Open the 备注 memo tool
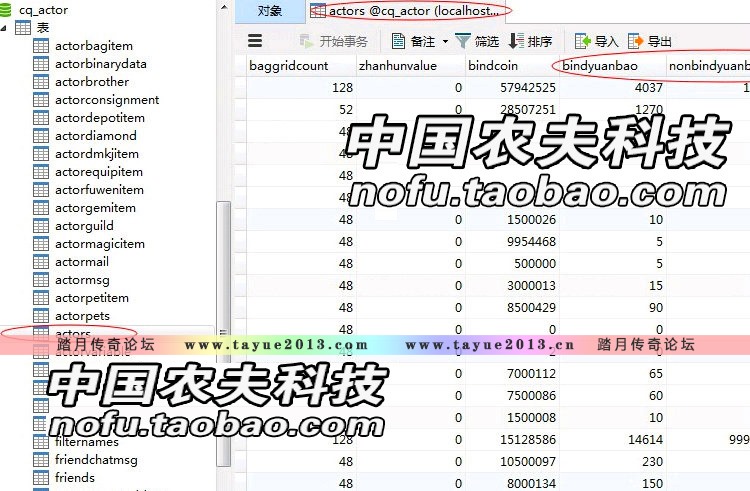Screen dimensions: 750x491 pyautogui.click(x=413, y=41)
